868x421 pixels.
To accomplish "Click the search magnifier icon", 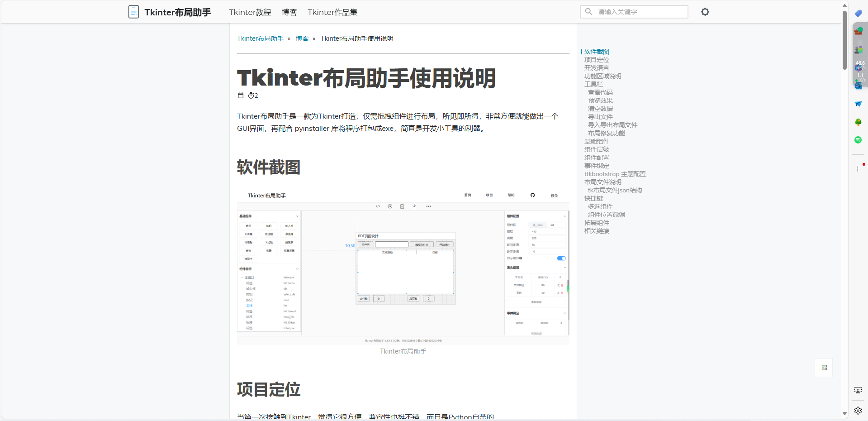I will tap(588, 12).
